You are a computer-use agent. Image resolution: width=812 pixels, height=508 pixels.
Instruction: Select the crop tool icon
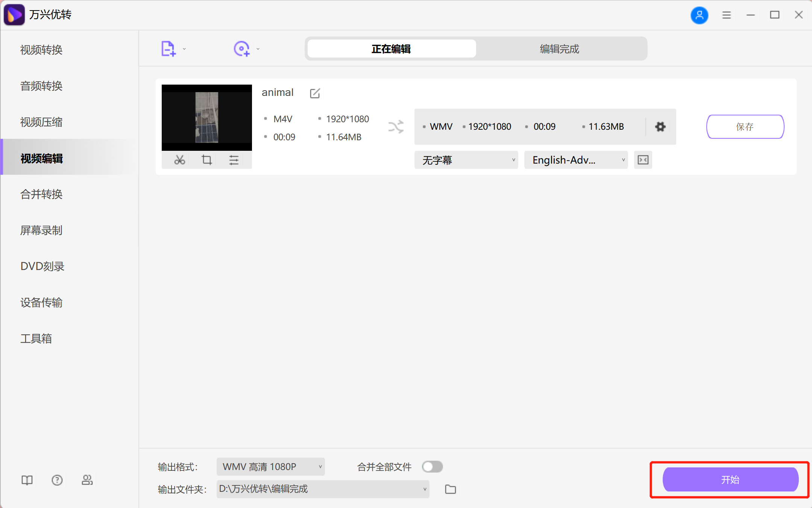pos(206,159)
